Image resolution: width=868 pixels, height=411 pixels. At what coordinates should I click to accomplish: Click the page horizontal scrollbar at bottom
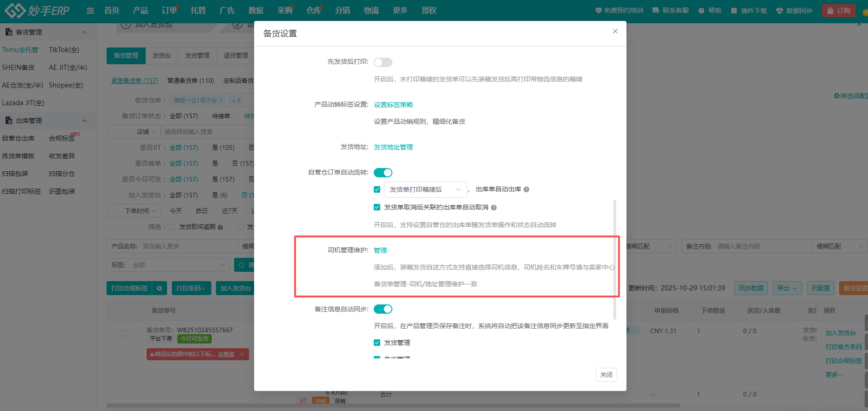tap(393, 405)
